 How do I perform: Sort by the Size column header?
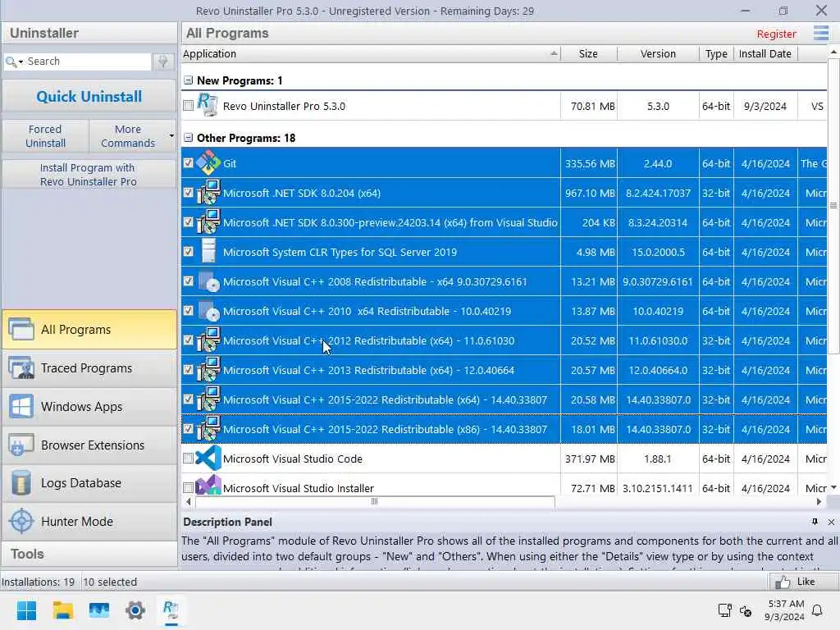(x=588, y=53)
